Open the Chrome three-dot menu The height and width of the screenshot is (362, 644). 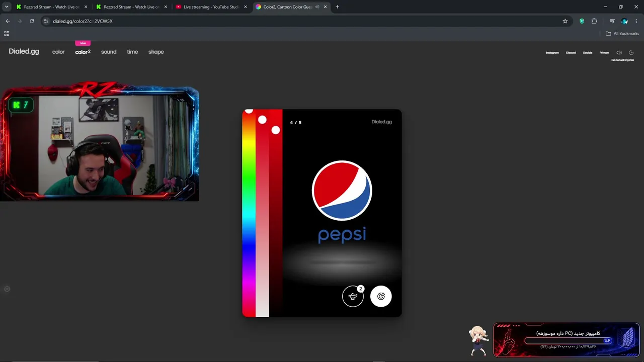pos(636,21)
